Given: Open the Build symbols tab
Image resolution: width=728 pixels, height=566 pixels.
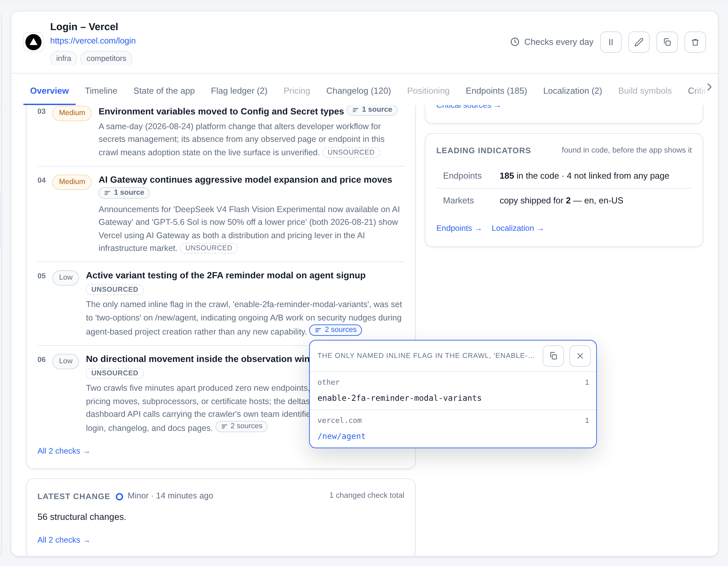Looking at the screenshot, I should 645,91.
